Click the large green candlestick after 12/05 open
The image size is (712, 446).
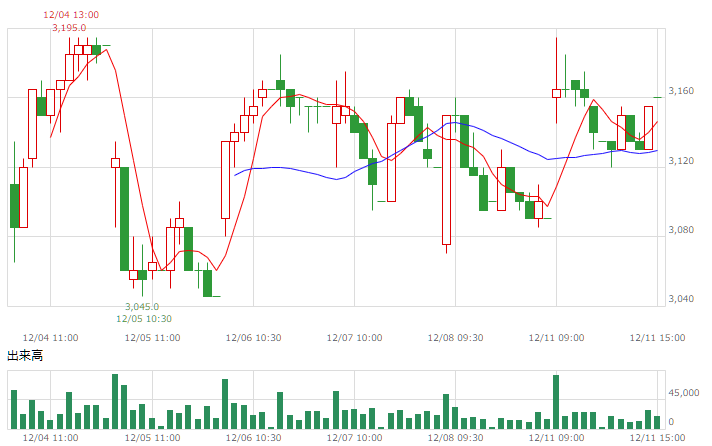click(124, 219)
